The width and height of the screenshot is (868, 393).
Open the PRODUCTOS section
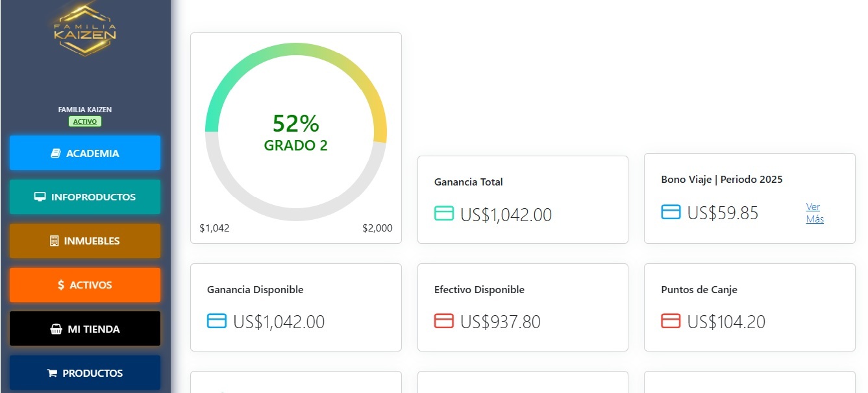point(85,374)
